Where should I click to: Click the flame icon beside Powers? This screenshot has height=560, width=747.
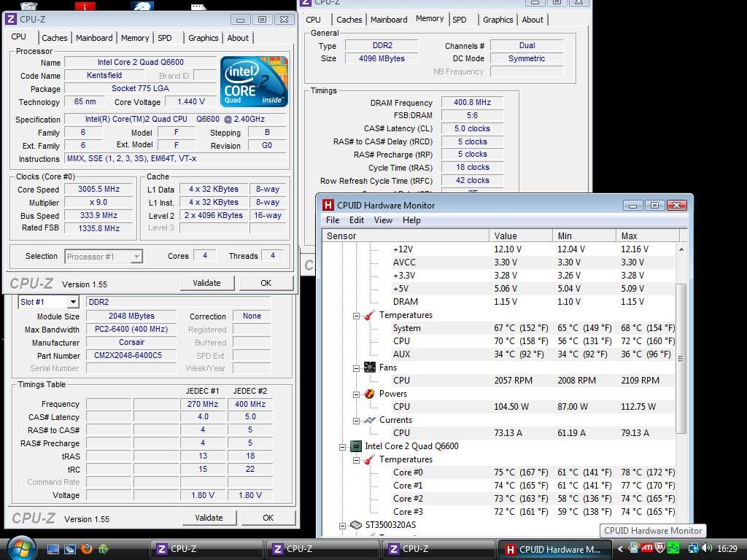(x=370, y=394)
